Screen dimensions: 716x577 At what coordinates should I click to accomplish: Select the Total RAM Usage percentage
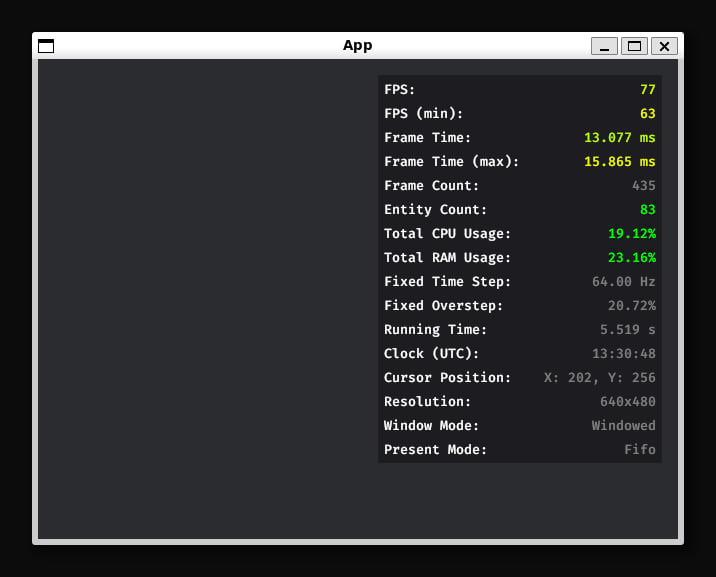click(x=631, y=258)
